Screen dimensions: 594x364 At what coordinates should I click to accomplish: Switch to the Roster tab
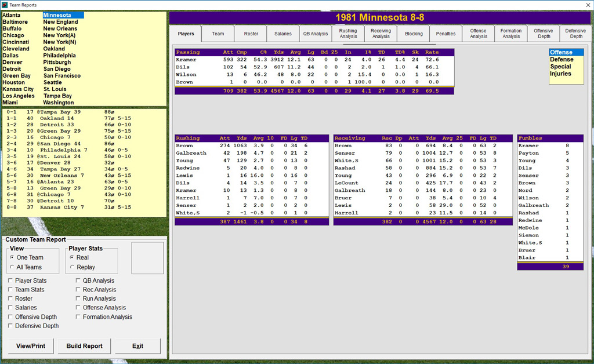(x=251, y=34)
